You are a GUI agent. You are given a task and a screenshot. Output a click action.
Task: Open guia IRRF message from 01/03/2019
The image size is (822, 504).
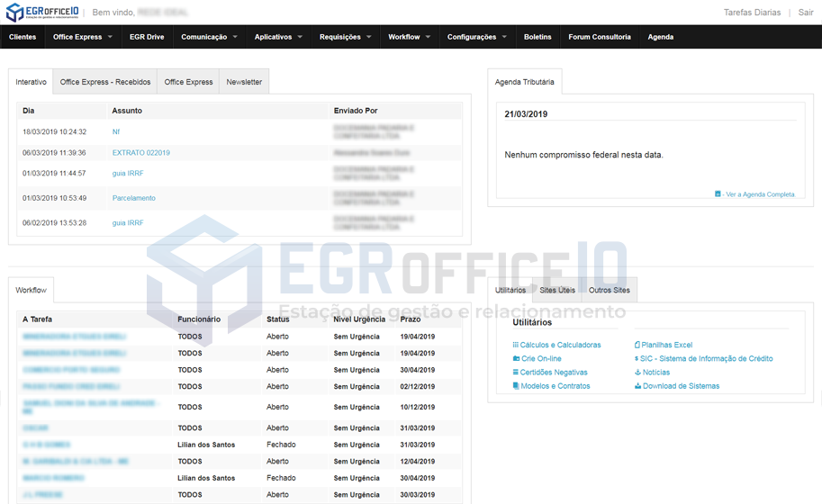pos(128,173)
